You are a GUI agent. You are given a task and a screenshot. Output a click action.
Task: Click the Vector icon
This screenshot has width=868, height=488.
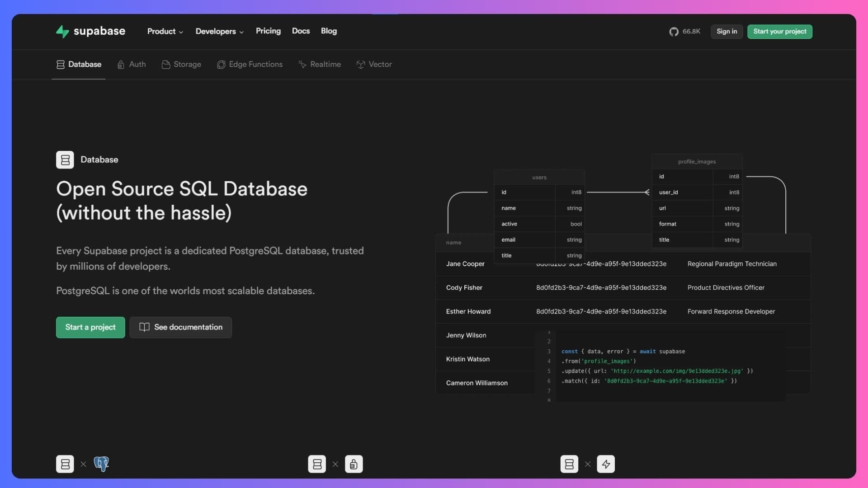pyautogui.click(x=360, y=64)
